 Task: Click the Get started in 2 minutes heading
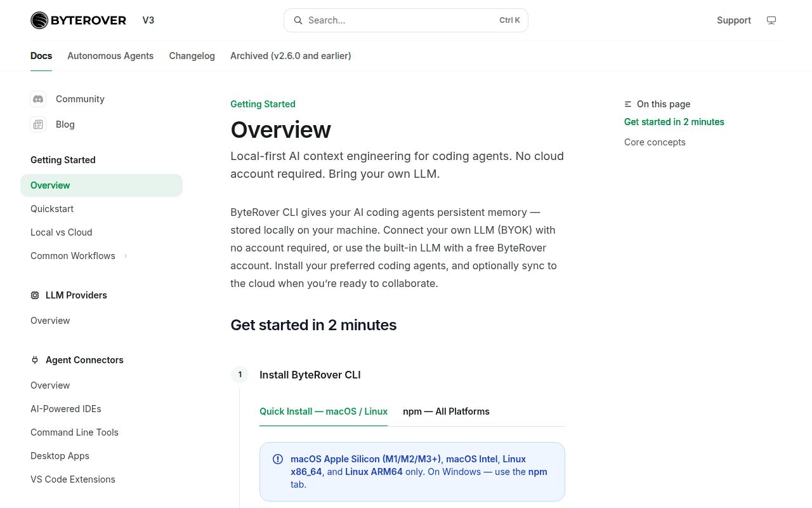pyautogui.click(x=313, y=325)
